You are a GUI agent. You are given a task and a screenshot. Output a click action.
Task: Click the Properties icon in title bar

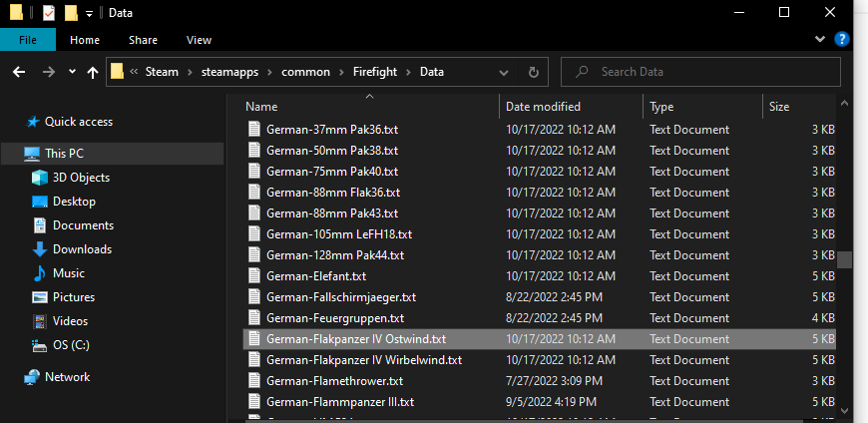click(46, 13)
